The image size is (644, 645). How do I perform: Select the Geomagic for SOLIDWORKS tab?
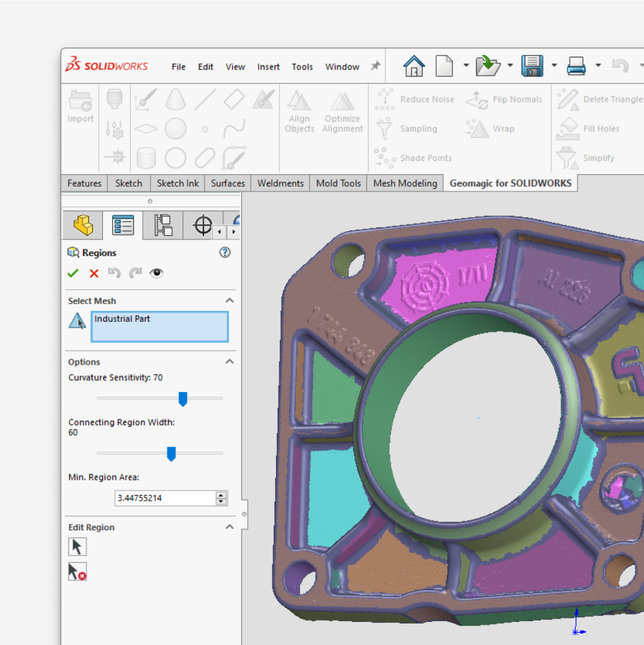(510, 183)
